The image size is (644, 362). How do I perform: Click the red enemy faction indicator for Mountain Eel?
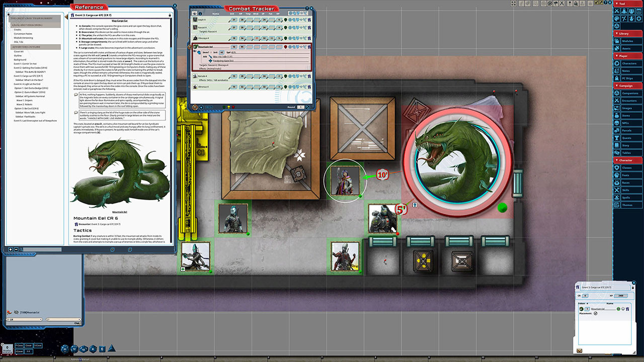(x=286, y=46)
